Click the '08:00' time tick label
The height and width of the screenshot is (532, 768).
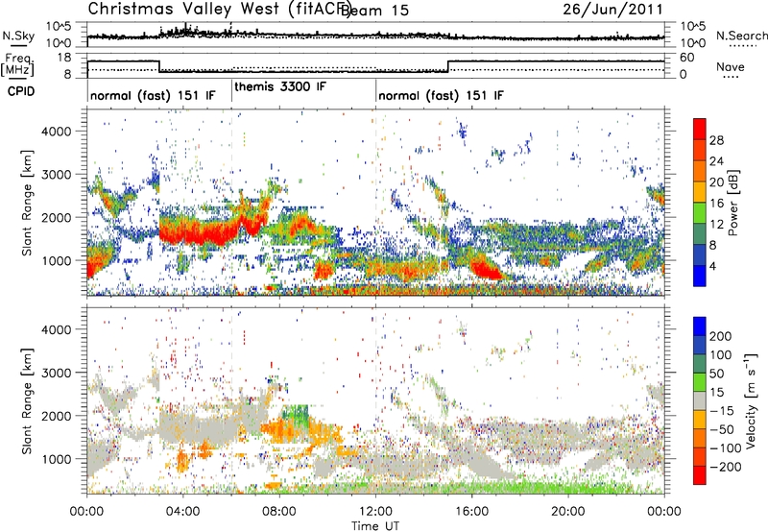(x=279, y=512)
